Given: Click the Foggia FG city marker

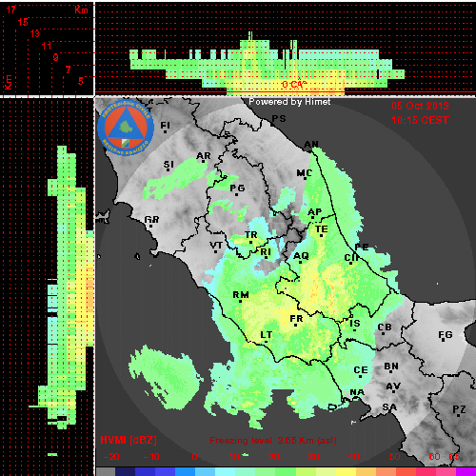Looking at the screenshot, I should tap(445, 336).
